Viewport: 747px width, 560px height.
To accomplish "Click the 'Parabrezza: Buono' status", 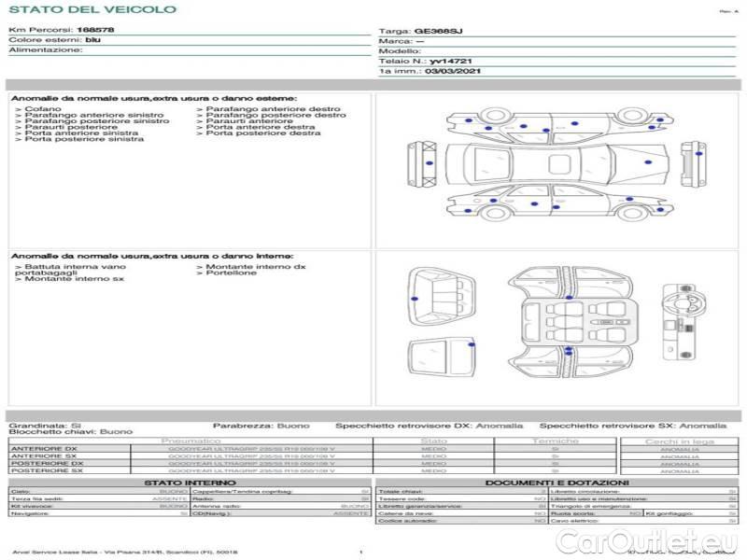I will tap(261, 426).
